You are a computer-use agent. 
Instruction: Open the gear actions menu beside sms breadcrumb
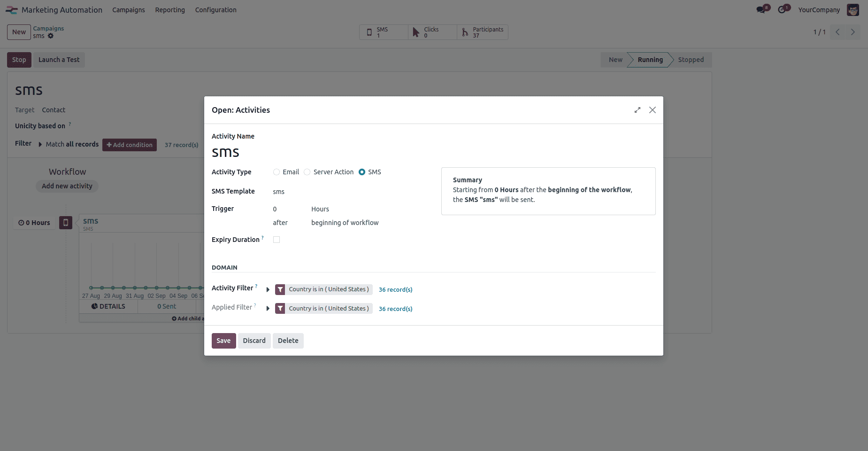point(51,36)
